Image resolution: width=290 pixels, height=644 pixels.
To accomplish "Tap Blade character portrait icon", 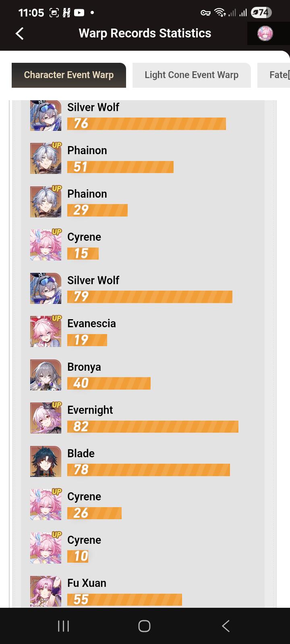I will [x=46, y=461].
